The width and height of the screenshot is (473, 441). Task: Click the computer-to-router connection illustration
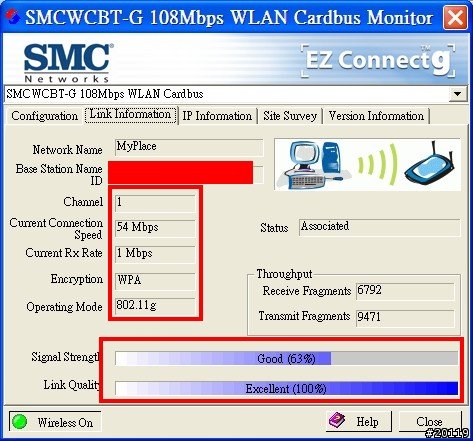[367, 164]
